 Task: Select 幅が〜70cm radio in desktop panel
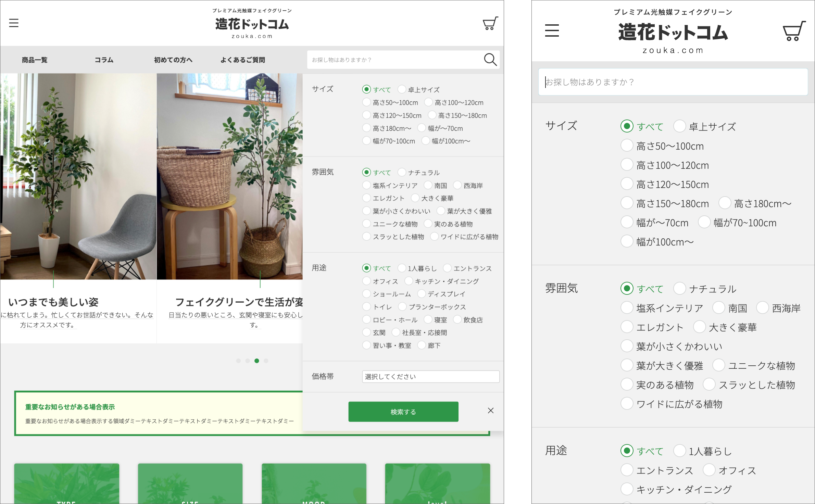[x=422, y=128]
